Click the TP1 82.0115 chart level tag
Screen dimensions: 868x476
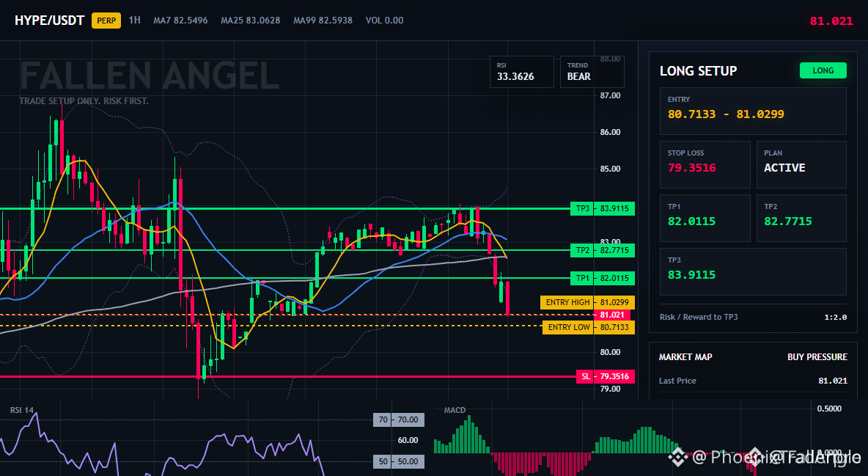pos(603,278)
